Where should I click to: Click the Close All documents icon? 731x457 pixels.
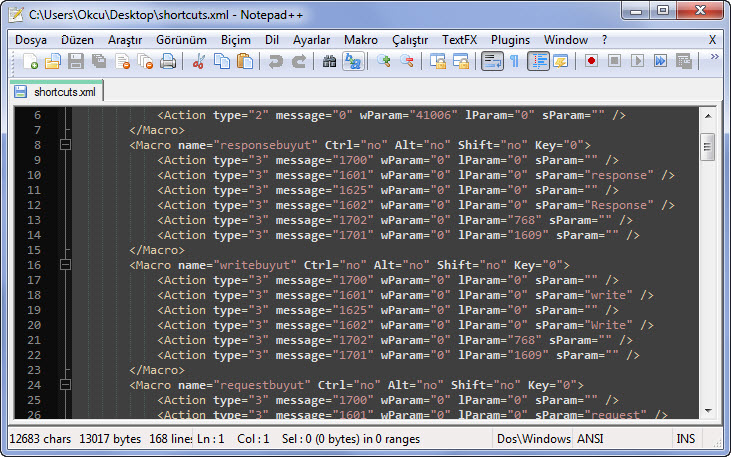(145, 61)
